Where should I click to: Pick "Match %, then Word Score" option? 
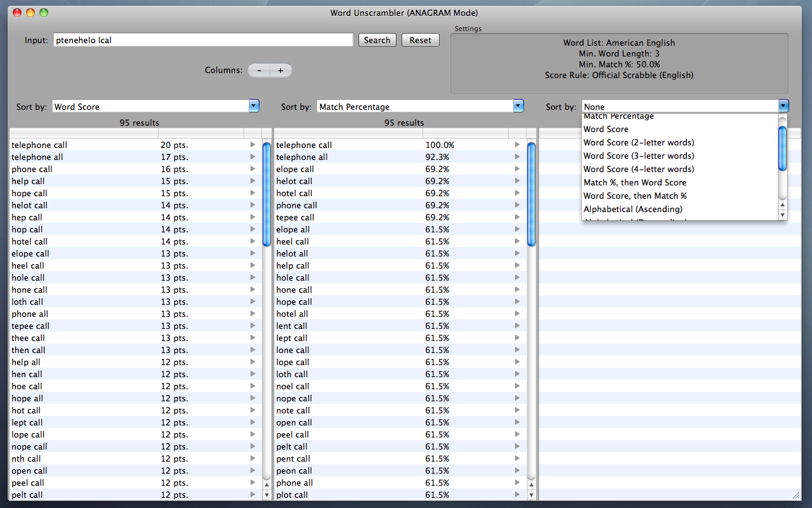click(x=635, y=182)
